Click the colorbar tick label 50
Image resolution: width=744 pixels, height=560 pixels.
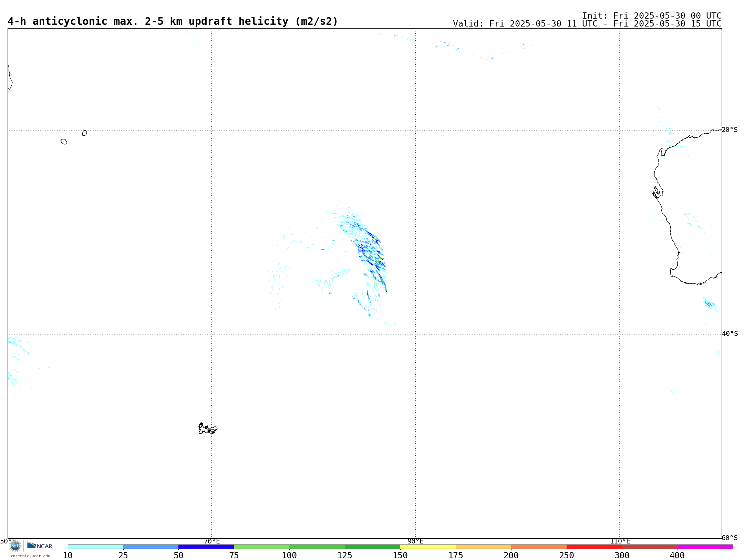point(178,556)
